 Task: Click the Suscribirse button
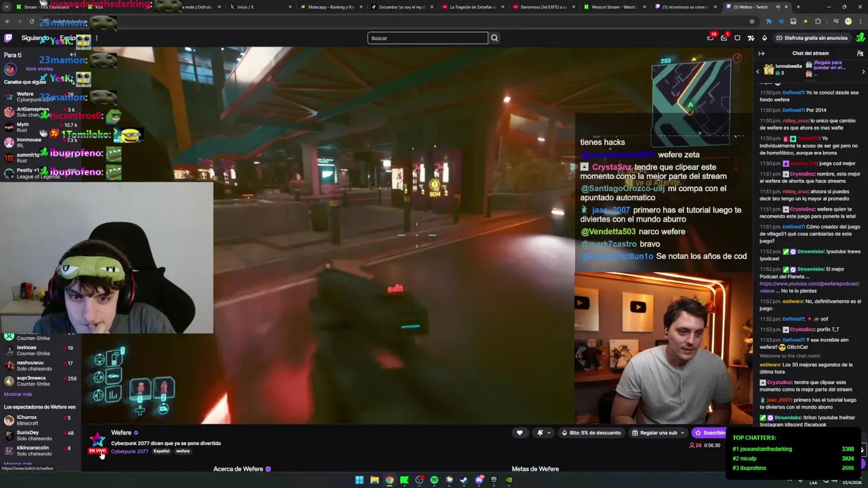710,433
